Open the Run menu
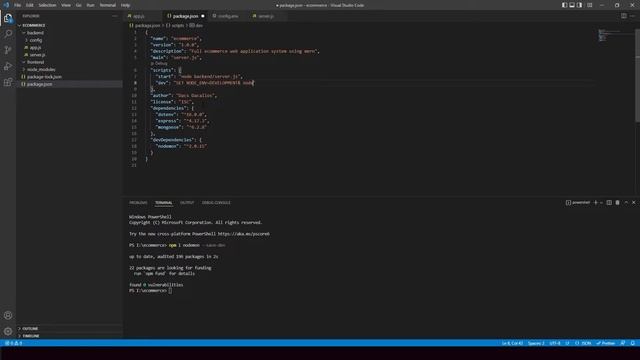This screenshot has height=360, width=640. pos(90,5)
